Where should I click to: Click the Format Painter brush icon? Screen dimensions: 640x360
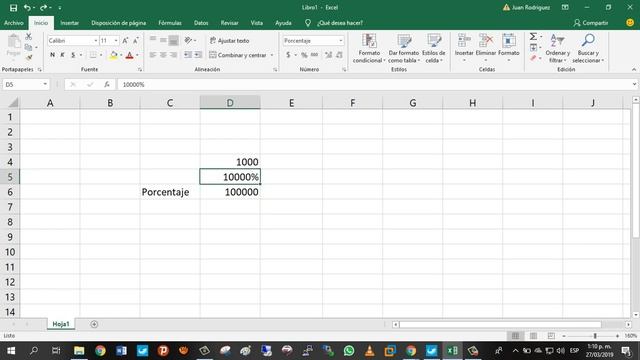(x=29, y=58)
